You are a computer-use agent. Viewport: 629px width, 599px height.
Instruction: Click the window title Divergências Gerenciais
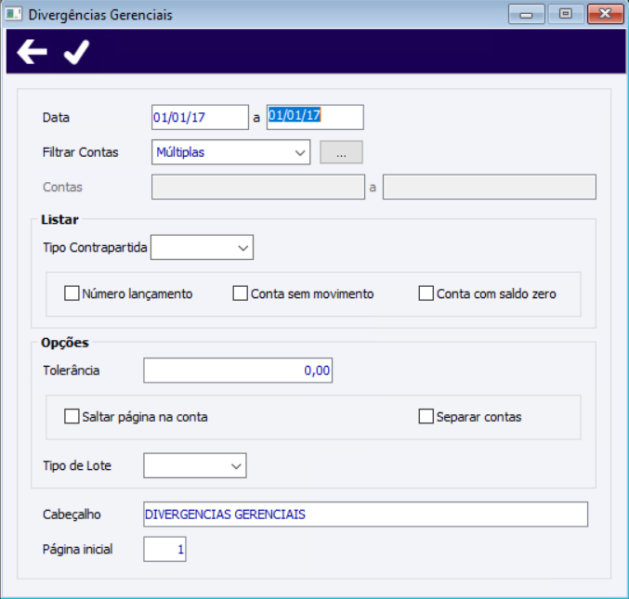[x=100, y=15]
